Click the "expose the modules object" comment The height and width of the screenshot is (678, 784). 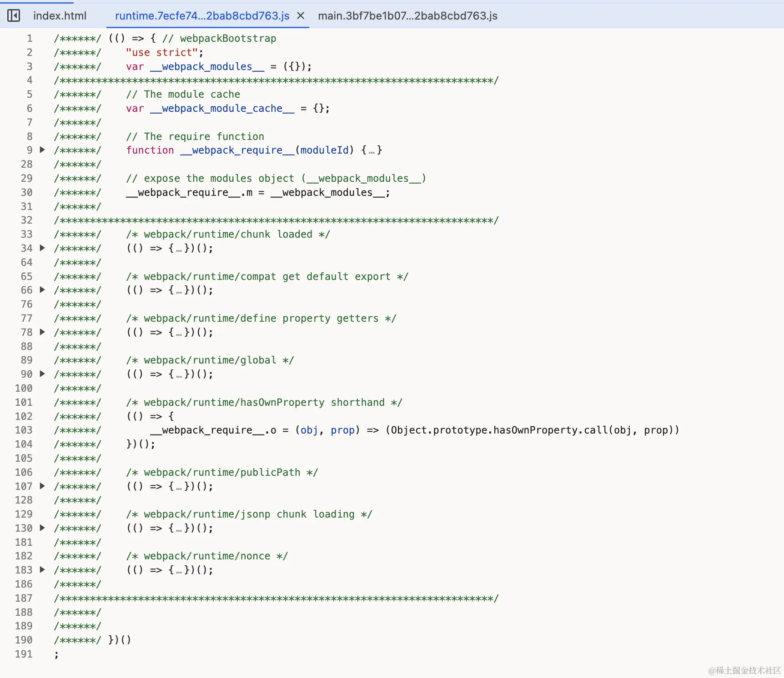[x=276, y=179]
